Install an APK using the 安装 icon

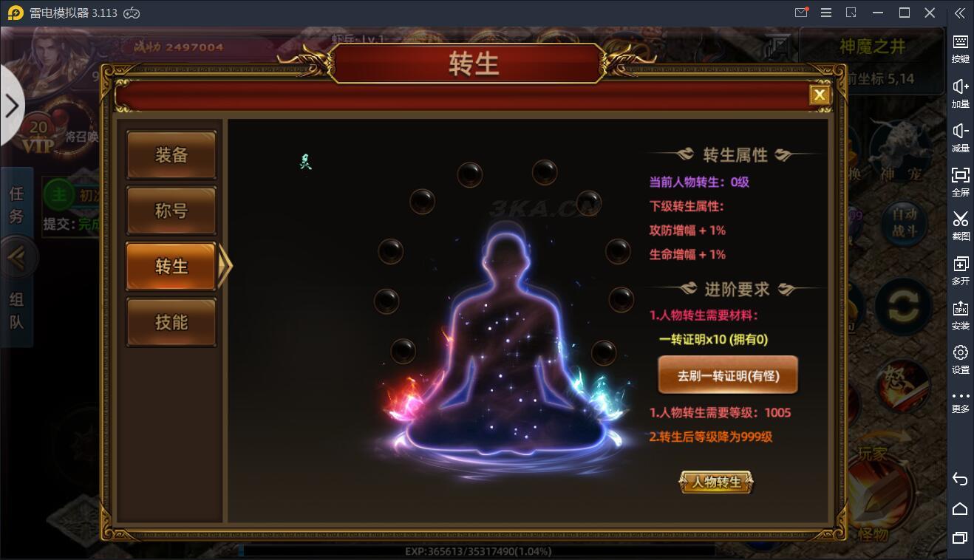click(960, 315)
